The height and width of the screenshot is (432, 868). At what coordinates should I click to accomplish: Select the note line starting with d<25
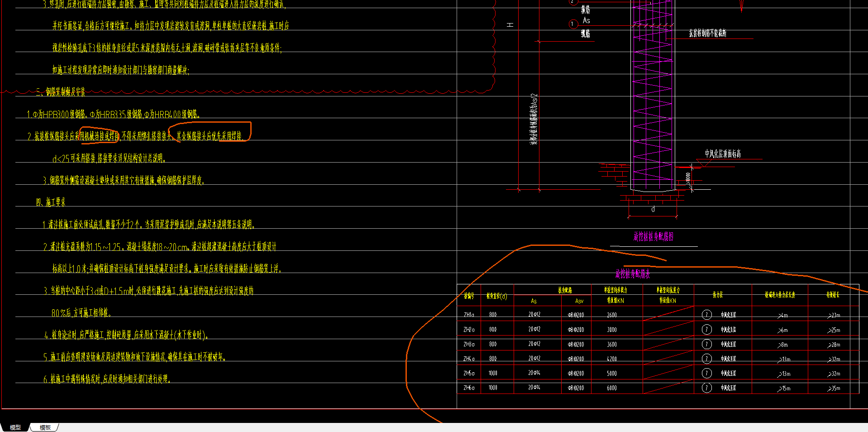coord(109,158)
